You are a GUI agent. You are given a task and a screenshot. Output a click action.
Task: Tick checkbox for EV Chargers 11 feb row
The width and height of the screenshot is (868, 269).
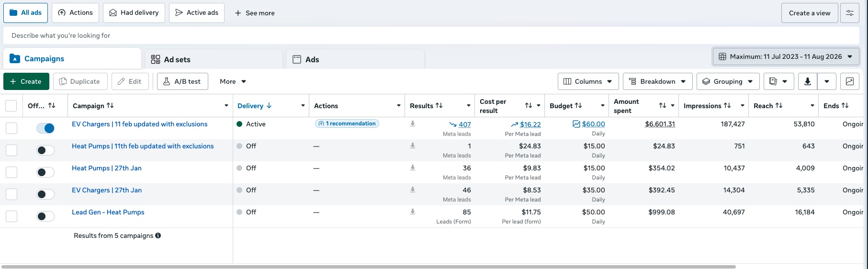(11, 128)
